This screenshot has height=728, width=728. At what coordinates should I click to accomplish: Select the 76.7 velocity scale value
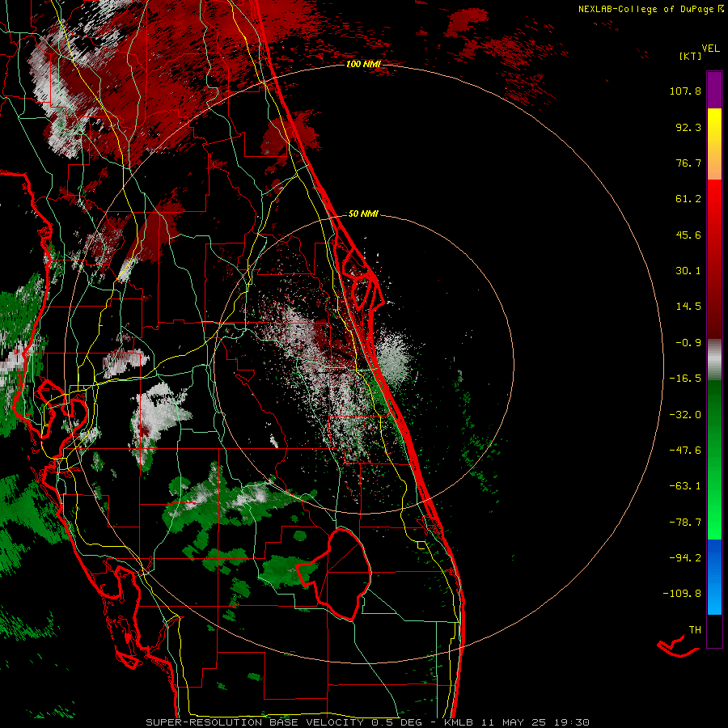688,163
